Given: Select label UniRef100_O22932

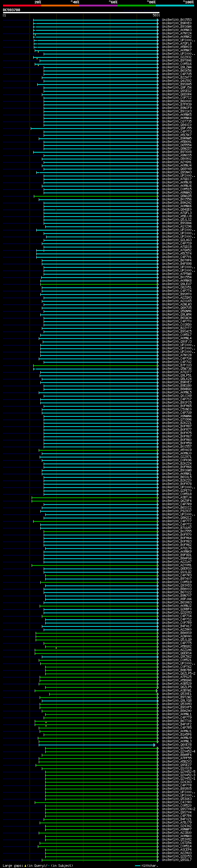Looking at the screenshot, I should tap(176, 57).
